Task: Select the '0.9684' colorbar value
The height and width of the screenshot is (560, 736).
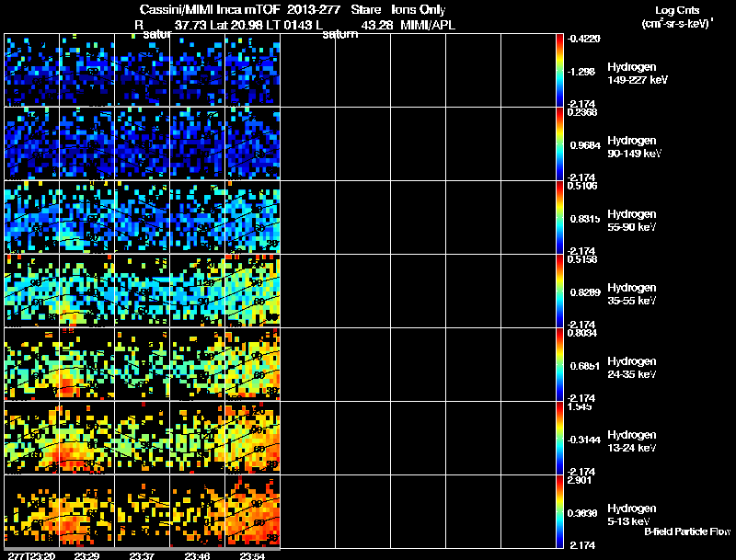Action: [585, 145]
